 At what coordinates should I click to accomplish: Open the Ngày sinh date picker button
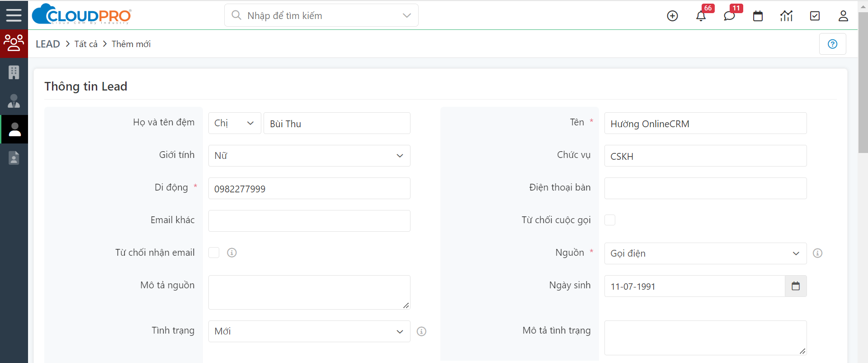tap(796, 286)
